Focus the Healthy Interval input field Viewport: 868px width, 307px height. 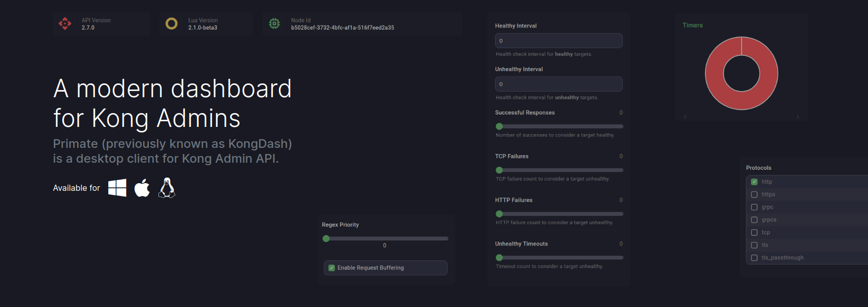click(x=559, y=41)
